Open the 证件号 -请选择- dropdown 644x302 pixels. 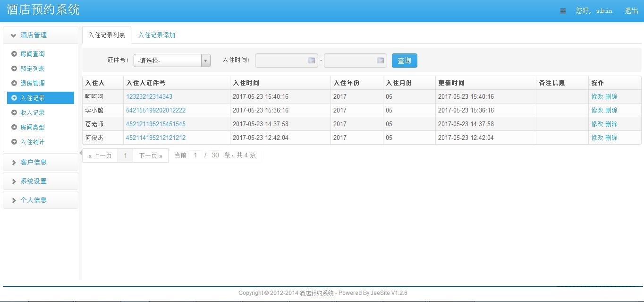pyautogui.click(x=172, y=60)
